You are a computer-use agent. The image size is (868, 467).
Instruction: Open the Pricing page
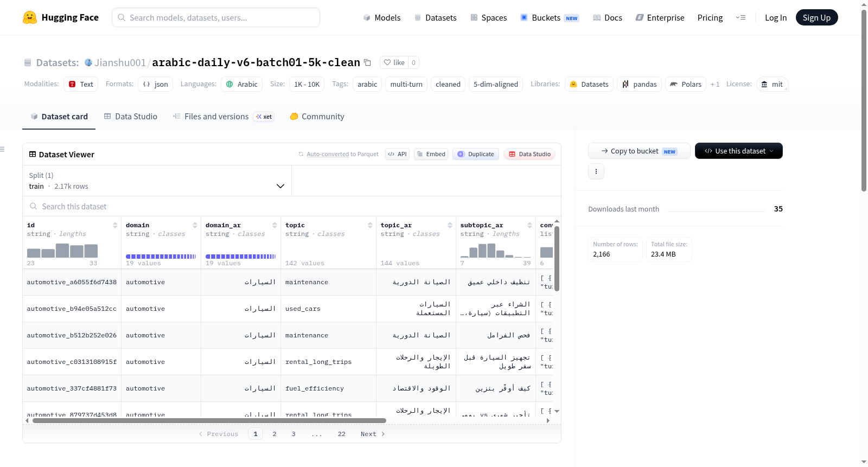click(710, 17)
